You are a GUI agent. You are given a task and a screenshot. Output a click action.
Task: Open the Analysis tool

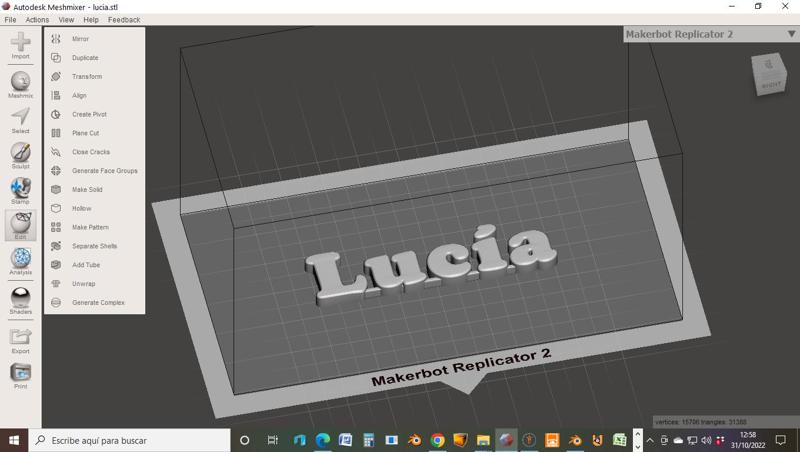point(20,261)
